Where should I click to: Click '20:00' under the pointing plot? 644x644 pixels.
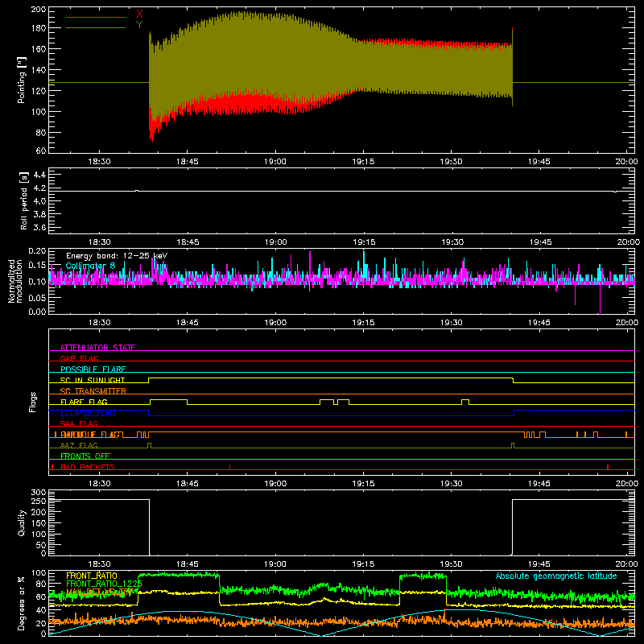click(x=626, y=162)
